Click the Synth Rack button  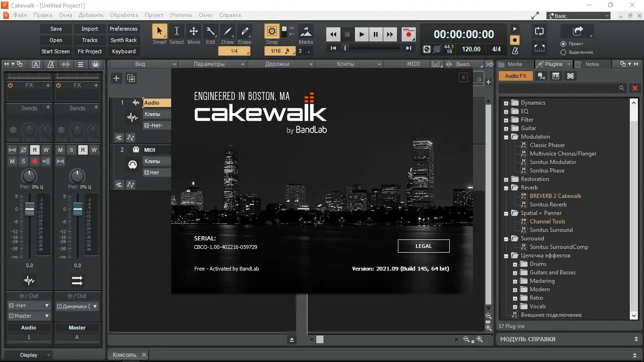point(124,40)
